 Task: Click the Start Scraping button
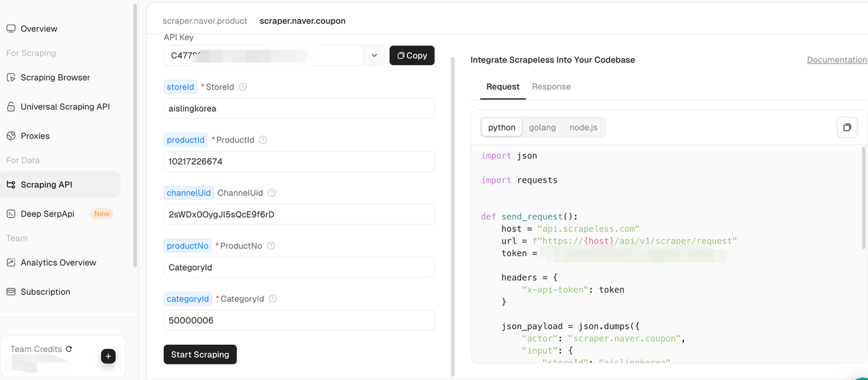click(200, 354)
